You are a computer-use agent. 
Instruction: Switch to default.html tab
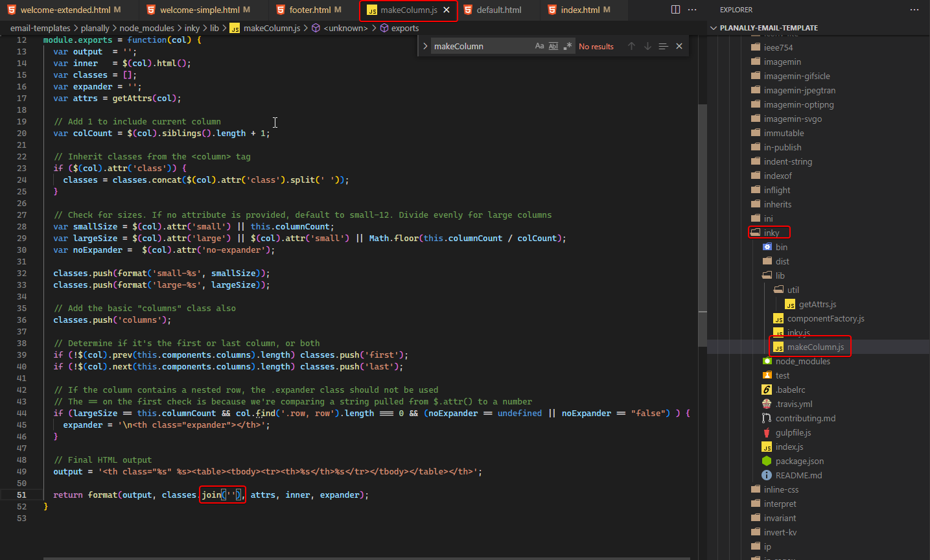(498, 10)
